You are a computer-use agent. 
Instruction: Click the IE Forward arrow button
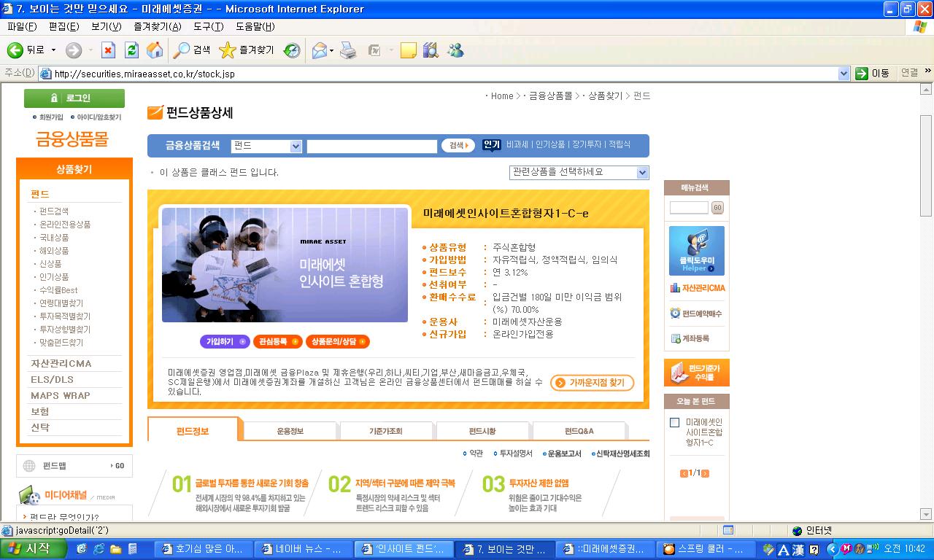click(x=74, y=50)
